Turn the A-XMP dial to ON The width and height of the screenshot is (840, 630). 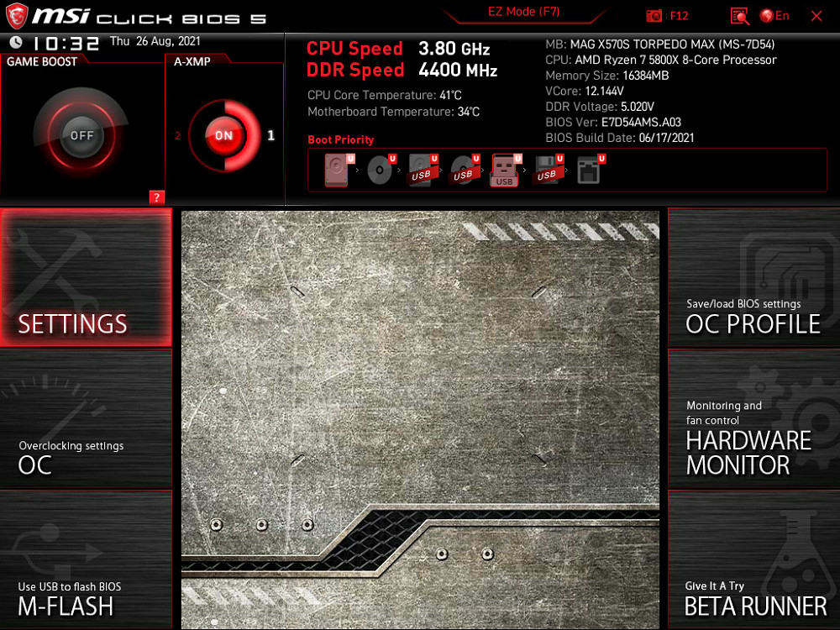[x=222, y=134]
